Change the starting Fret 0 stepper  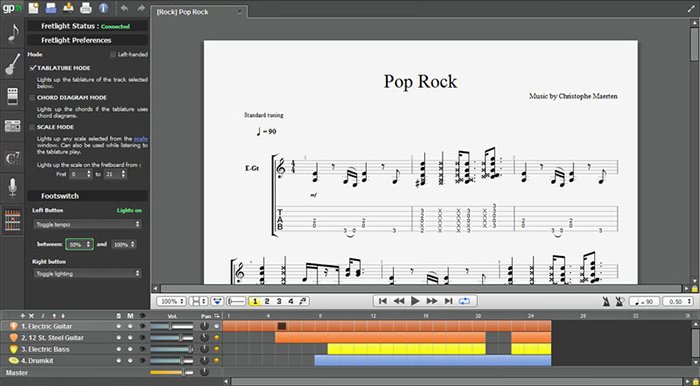(80, 174)
